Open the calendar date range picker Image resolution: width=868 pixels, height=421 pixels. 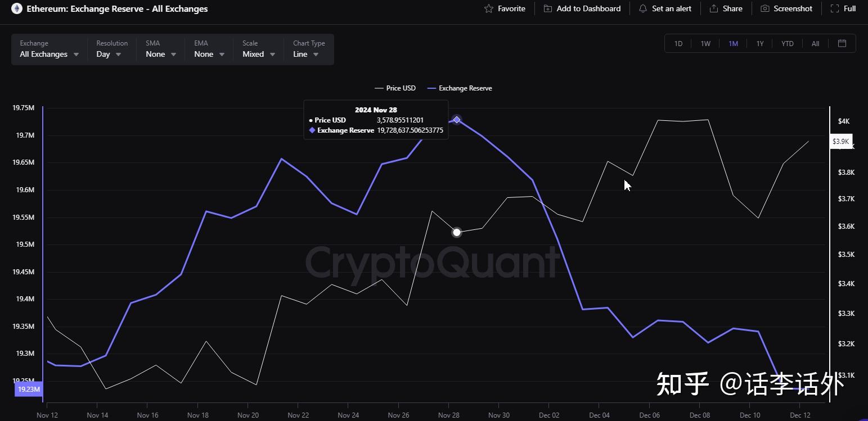coord(842,43)
